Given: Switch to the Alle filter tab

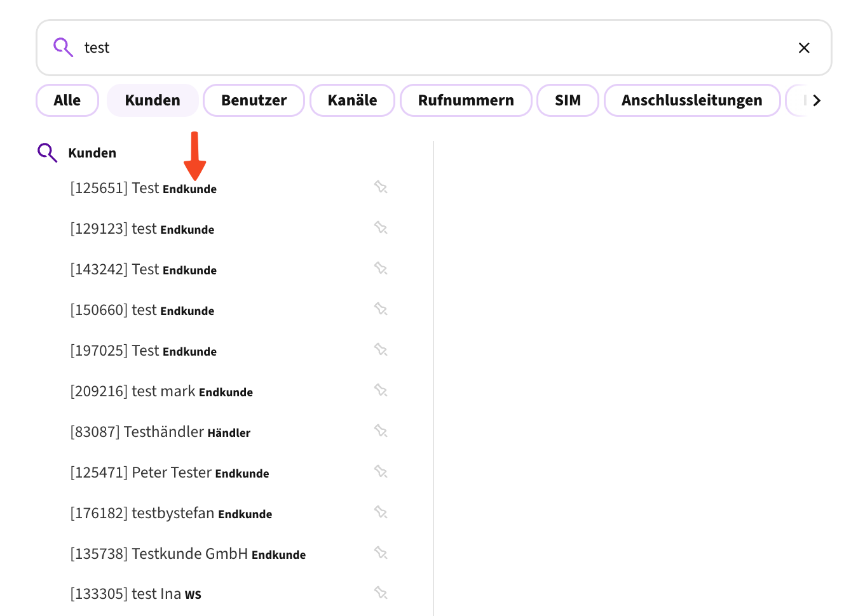Looking at the screenshot, I should [x=67, y=100].
